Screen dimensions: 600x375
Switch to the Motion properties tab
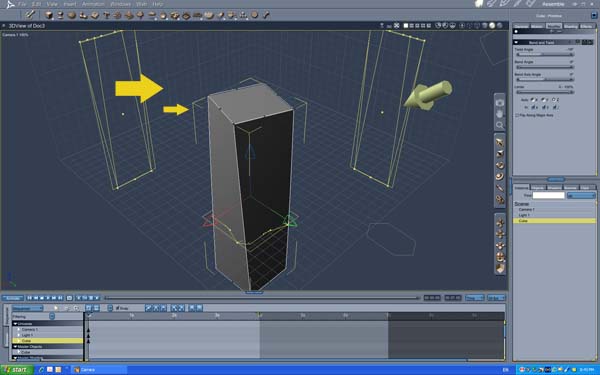pos(537,26)
